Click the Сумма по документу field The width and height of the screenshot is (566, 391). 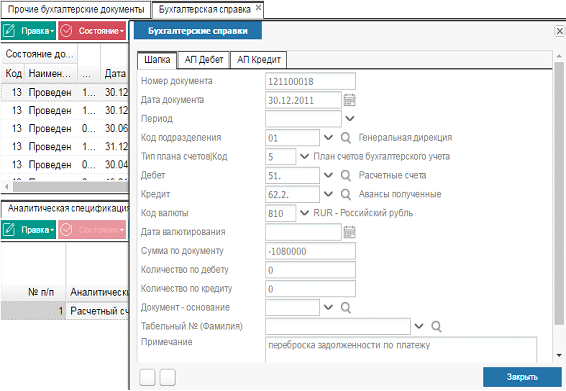[x=310, y=251]
